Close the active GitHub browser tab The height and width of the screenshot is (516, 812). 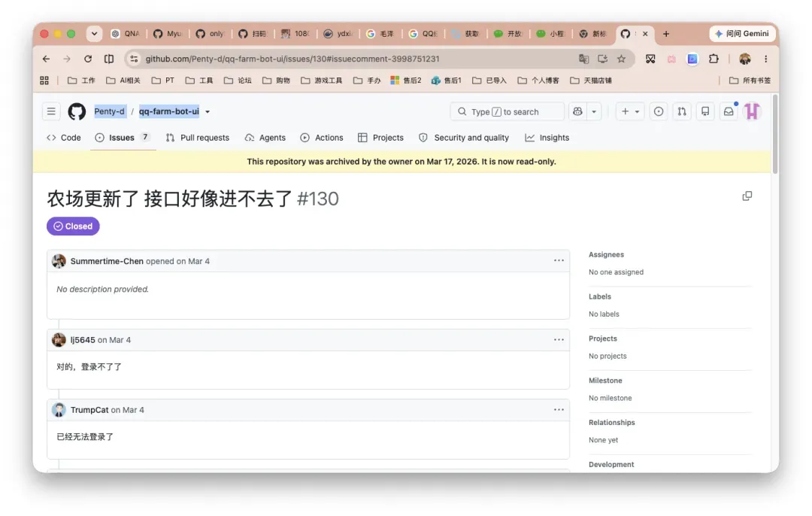645,34
